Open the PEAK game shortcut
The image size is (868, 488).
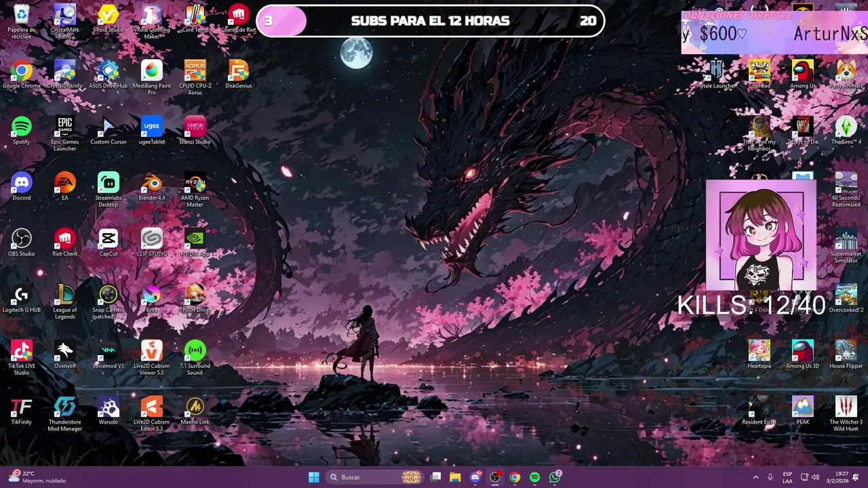coord(803,407)
